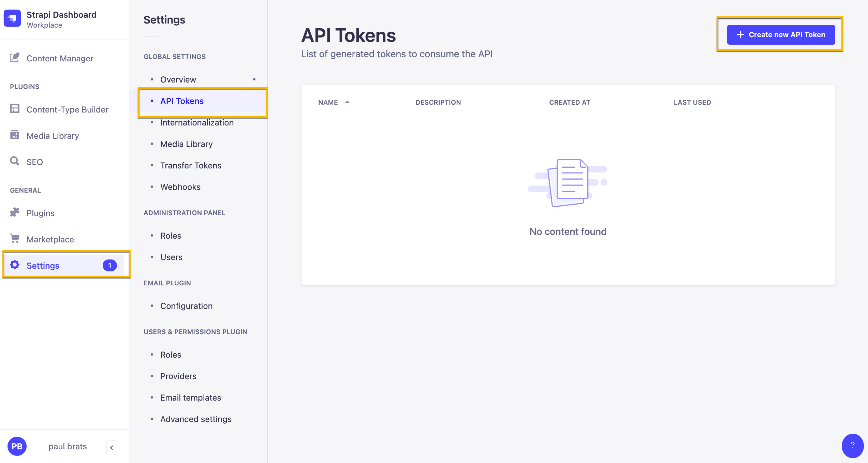Open Transfer Tokens settings

tap(191, 165)
